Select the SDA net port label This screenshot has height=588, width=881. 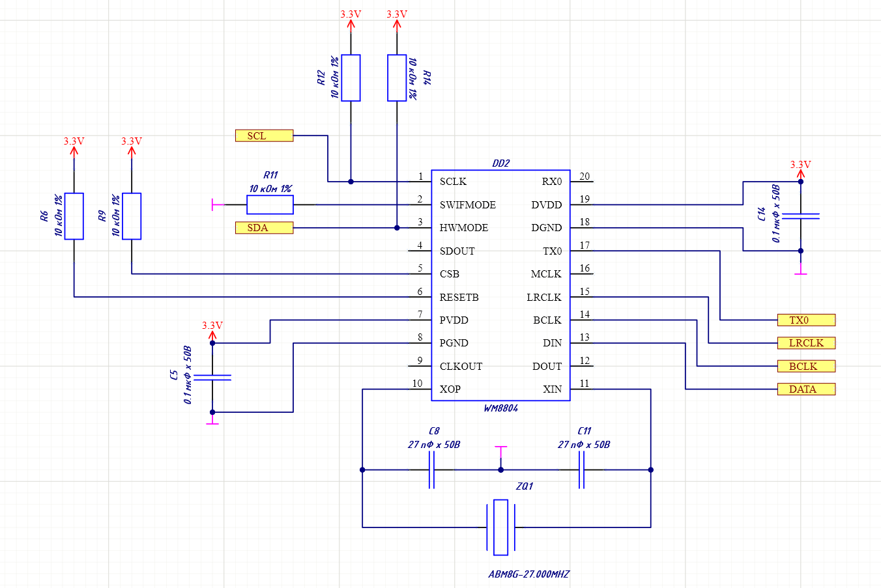click(264, 228)
